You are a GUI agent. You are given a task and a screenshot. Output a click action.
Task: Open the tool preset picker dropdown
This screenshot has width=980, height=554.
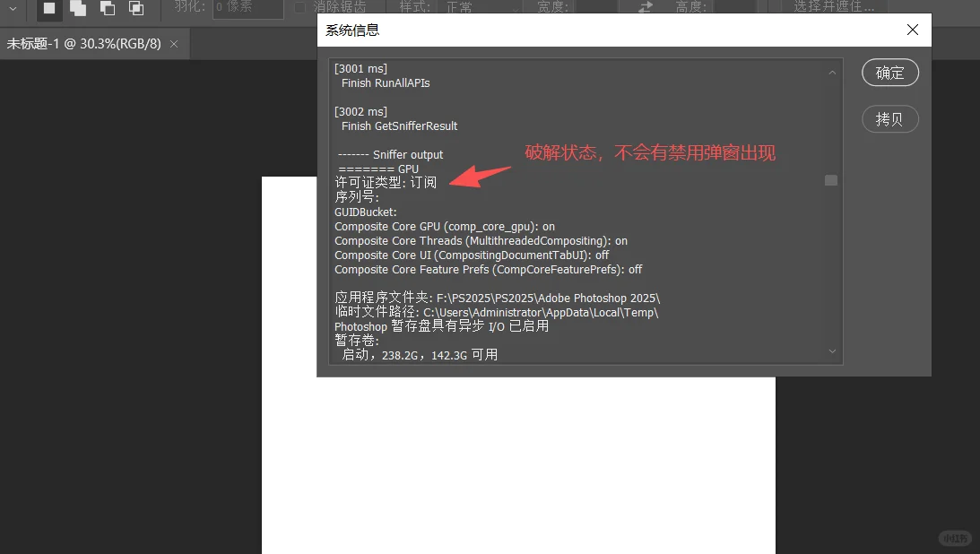tap(13, 9)
